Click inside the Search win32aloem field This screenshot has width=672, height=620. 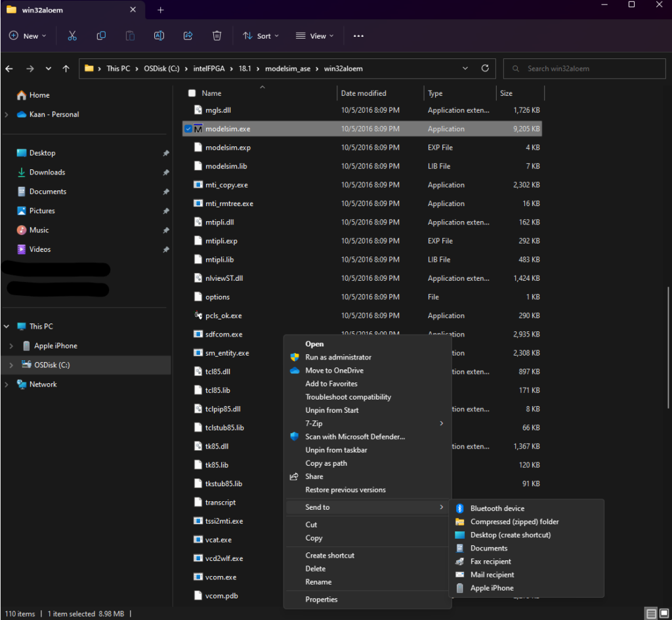pyautogui.click(x=584, y=68)
